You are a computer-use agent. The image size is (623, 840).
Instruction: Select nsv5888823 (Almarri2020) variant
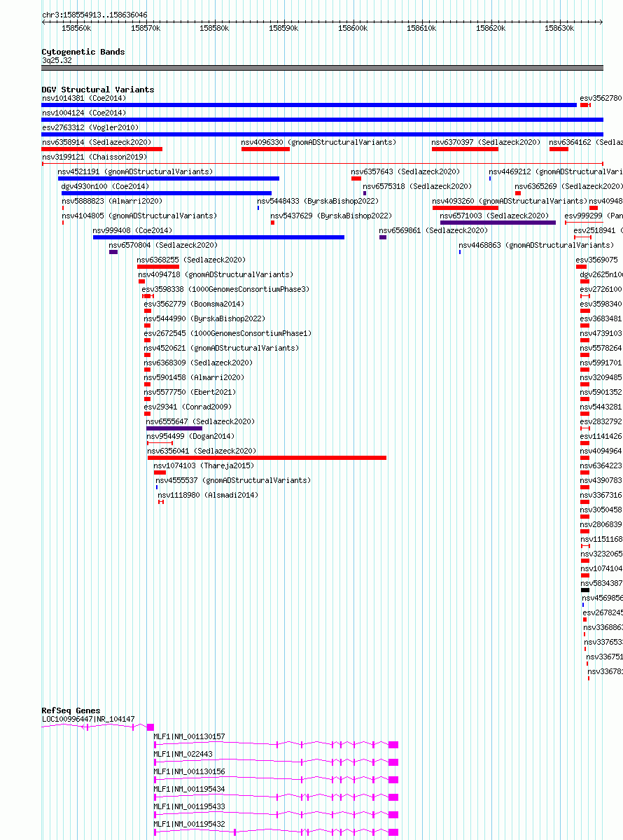[x=112, y=201]
